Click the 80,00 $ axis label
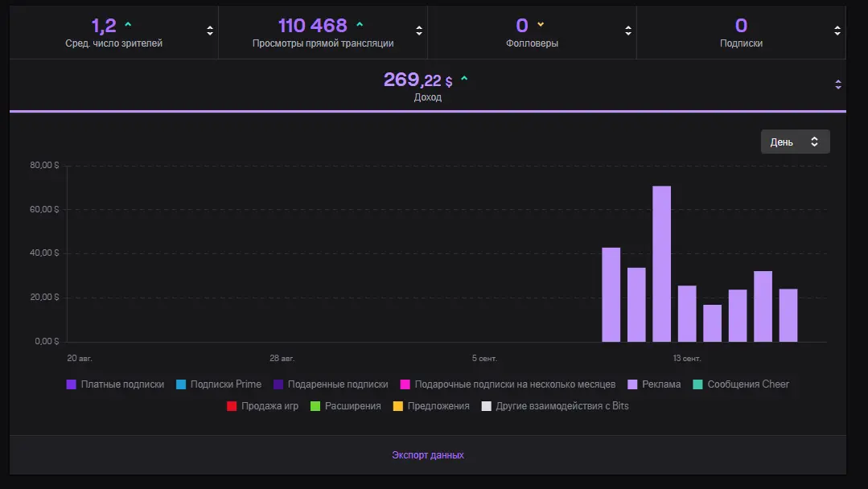Image resolution: width=868 pixels, height=489 pixels. (44, 166)
